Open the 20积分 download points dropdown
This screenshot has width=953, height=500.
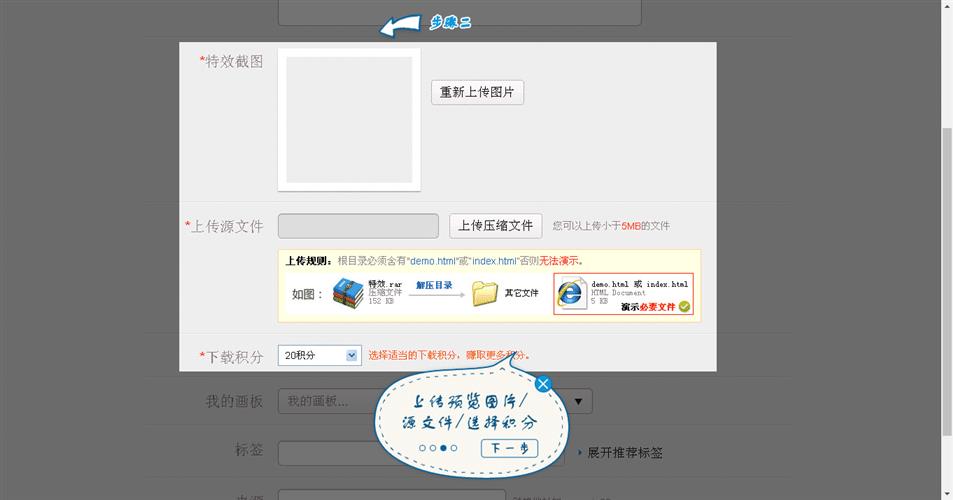(320, 355)
